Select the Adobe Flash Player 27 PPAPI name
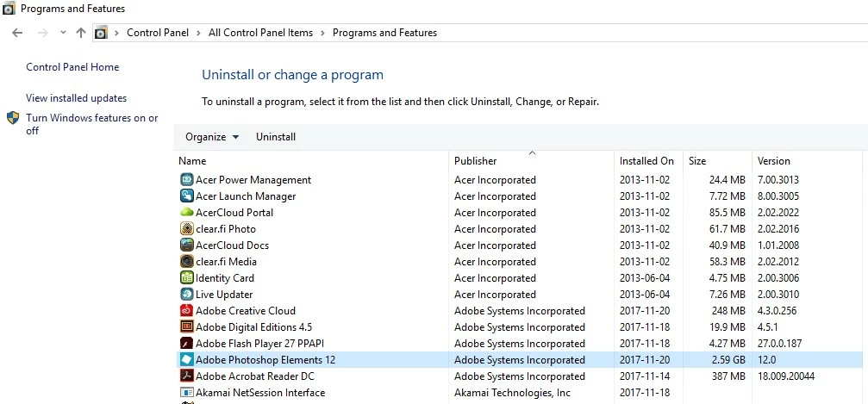The width and height of the screenshot is (868, 404). (260, 343)
